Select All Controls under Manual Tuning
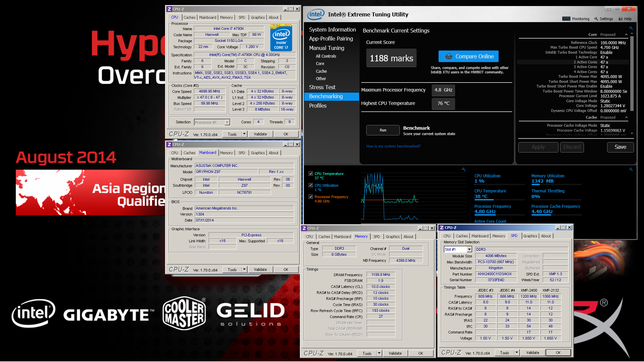The height and width of the screenshot is (362, 644). tap(326, 56)
